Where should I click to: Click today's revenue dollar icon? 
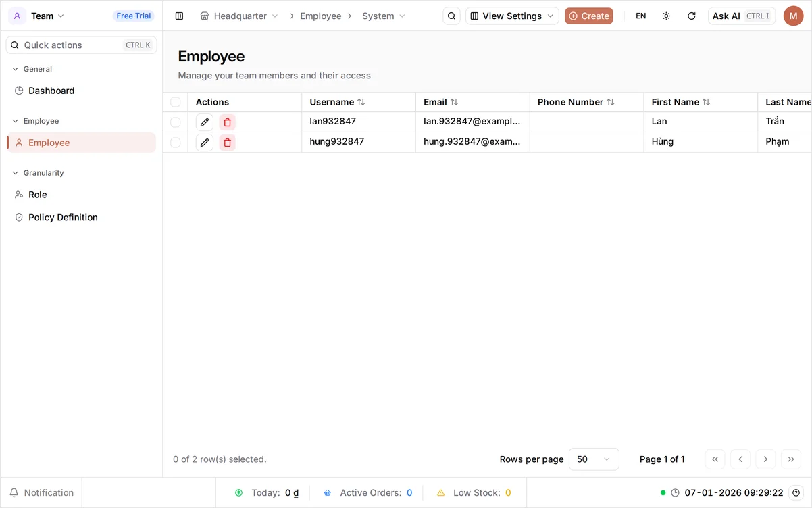[x=238, y=493]
